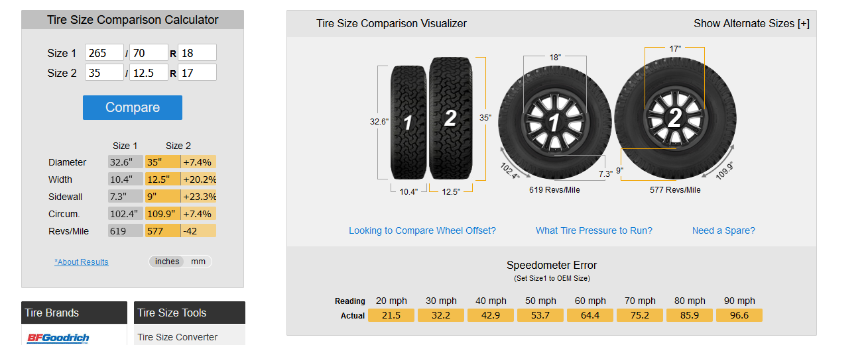Image resolution: width=868 pixels, height=345 pixels.
Task: Switch units to mm
Action: pos(198,262)
